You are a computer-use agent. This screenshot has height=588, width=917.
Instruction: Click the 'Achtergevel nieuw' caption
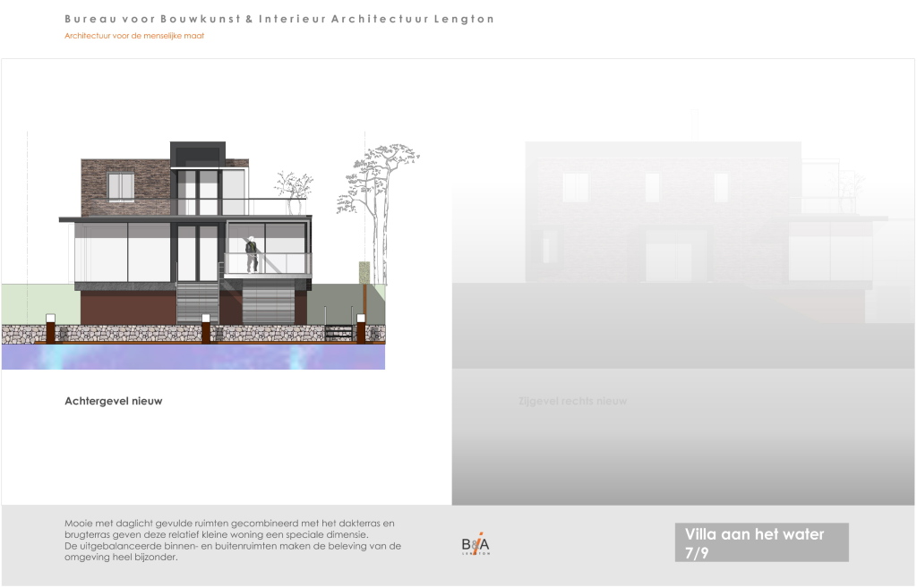click(x=113, y=401)
